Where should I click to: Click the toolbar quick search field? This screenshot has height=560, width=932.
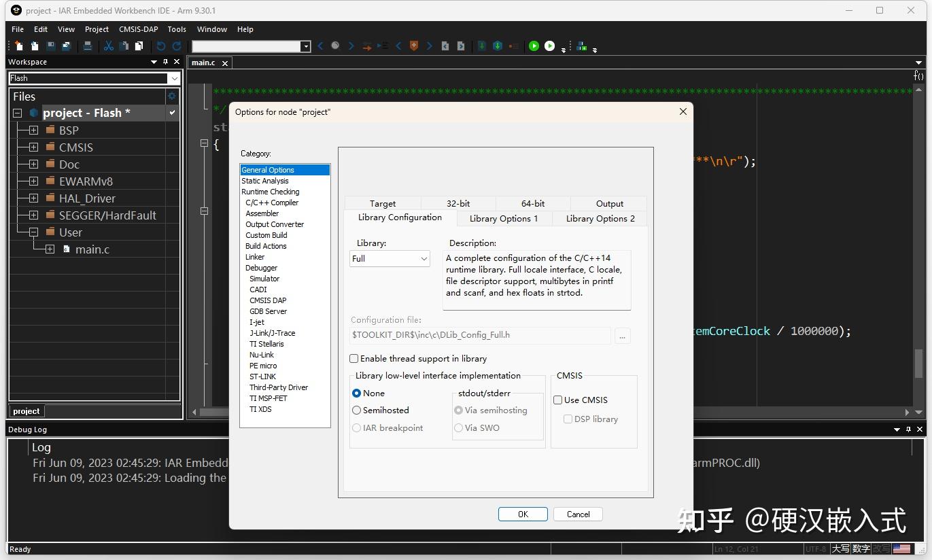246,46
